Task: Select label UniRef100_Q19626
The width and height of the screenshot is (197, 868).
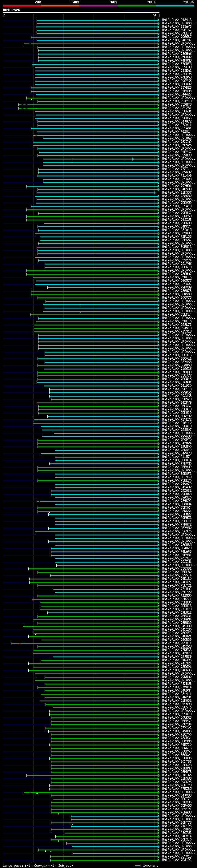Action: click(x=177, y=369)
